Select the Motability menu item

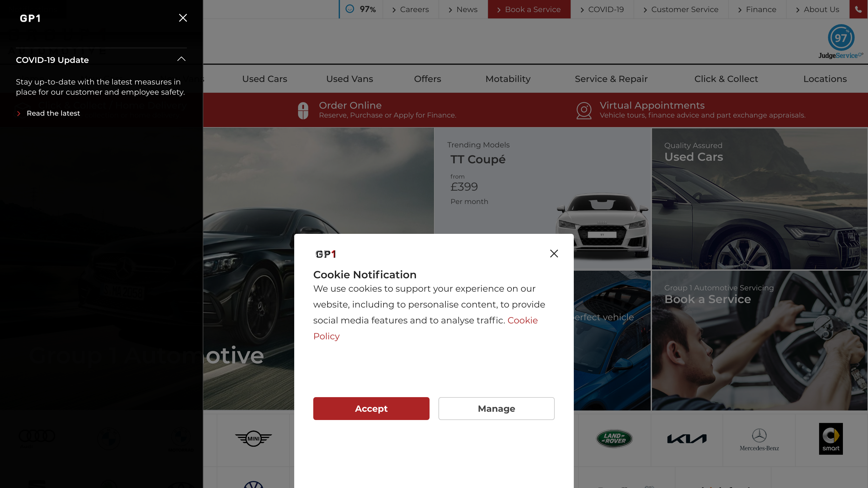click(x=508, y=79)
